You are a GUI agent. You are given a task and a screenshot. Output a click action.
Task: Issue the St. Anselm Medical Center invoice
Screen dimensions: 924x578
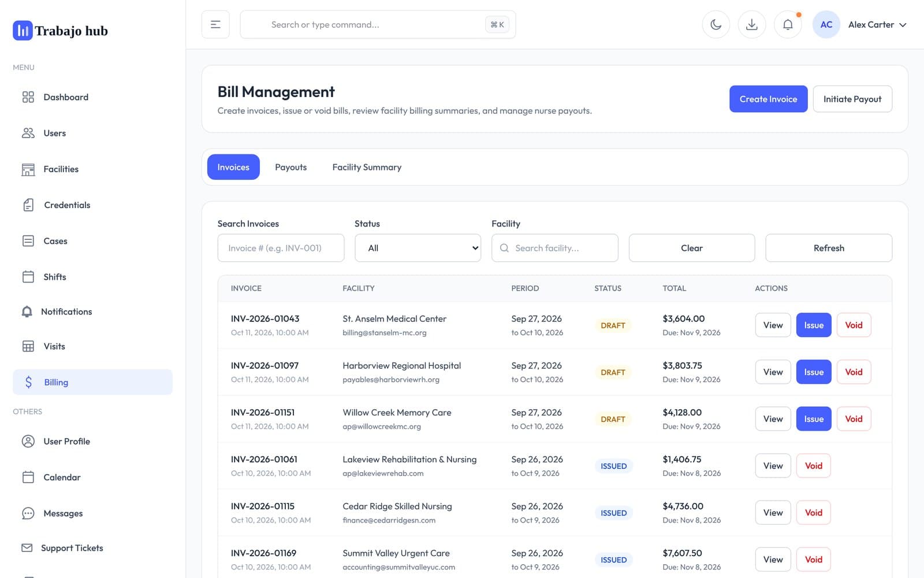click(814, 325)
